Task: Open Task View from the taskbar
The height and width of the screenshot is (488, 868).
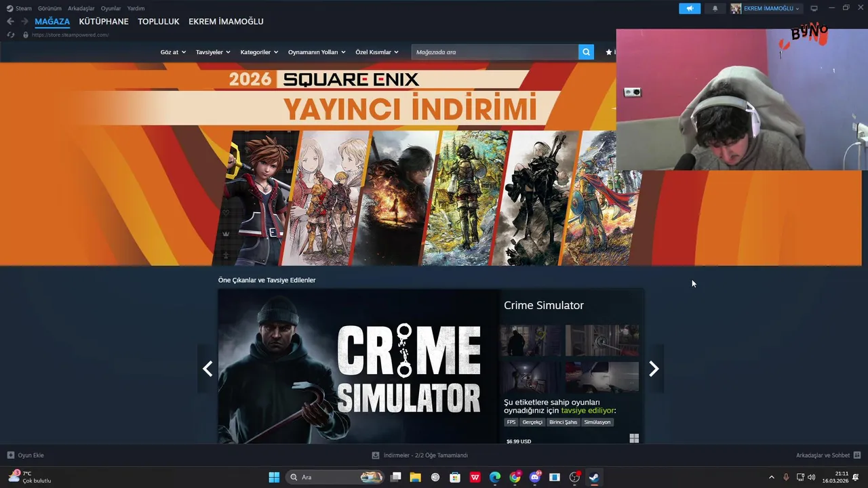Action: 396,477
